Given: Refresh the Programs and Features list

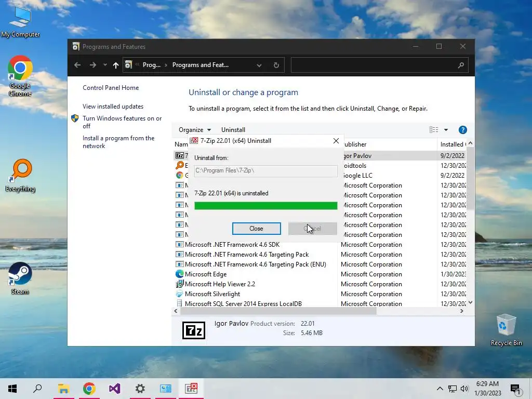Looking at the screenshot, I should click(276, 65).
